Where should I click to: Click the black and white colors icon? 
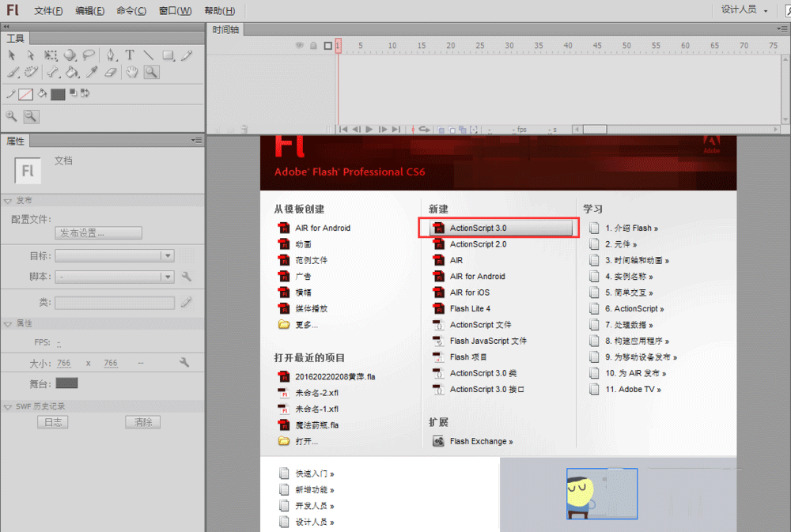[x=73, y=92]
